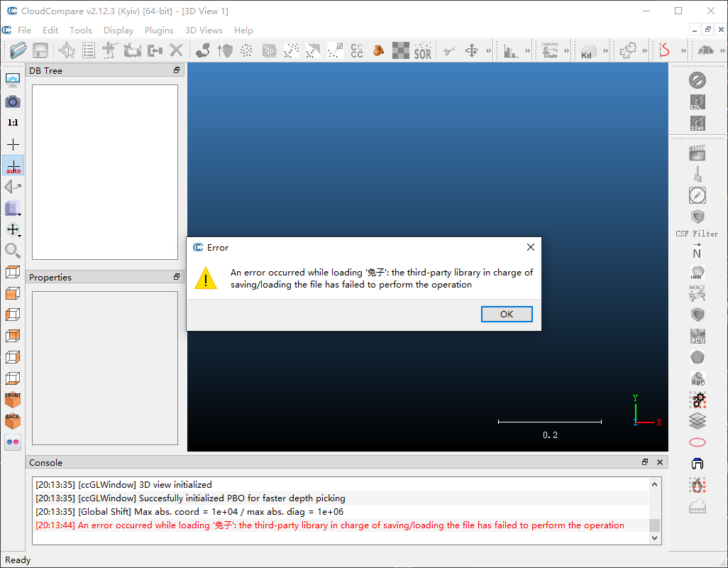Float the Properties panel
Image resolution: width=728 pixels, height=568 pixels.
click(177, 277)
